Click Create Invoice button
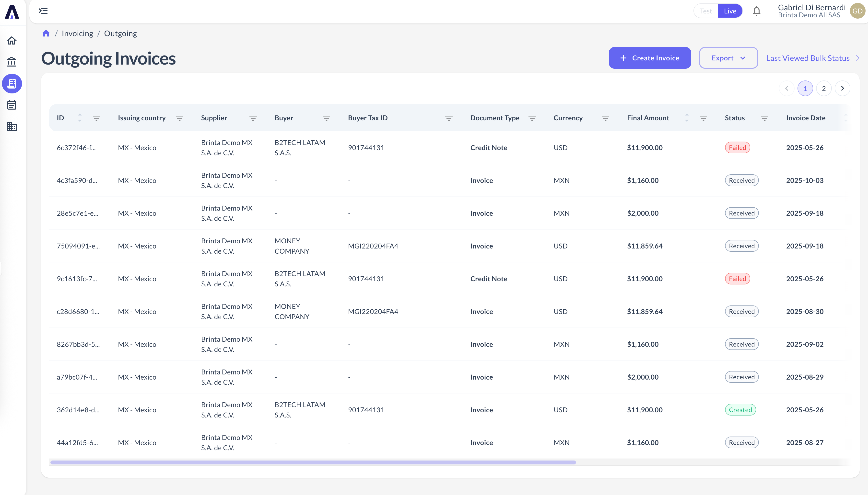The image size is (868, 495). click(650, 58)
